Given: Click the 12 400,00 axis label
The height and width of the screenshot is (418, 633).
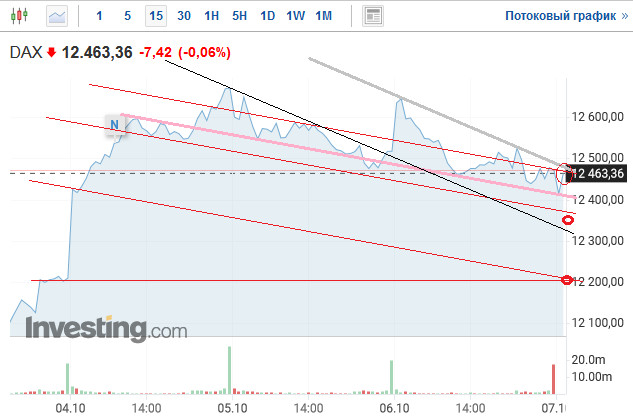Looking at the screenshot, I should [597, 200].
